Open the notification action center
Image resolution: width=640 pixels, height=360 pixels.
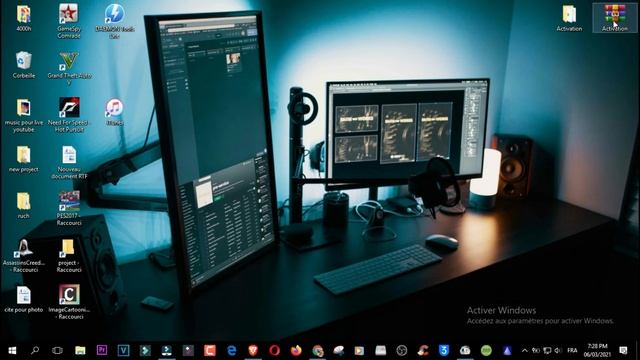tap(623, 350)
